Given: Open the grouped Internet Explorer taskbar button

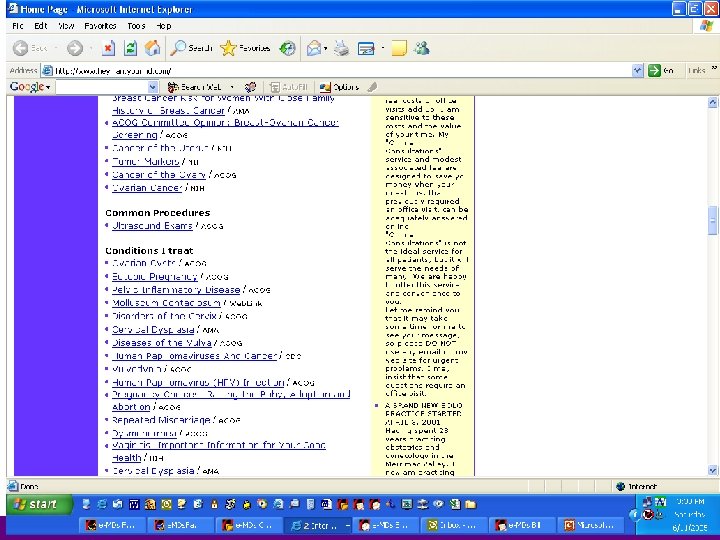Looking at the screenshot, I should (317, 525).
